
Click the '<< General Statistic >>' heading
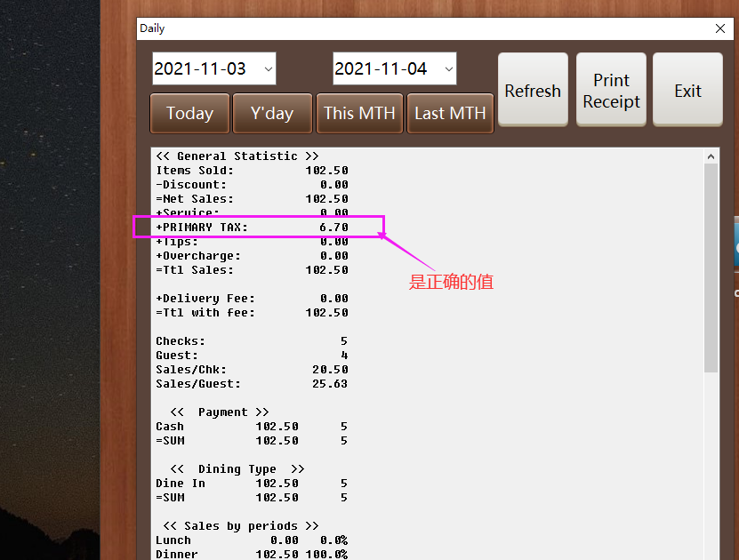[237, 156]
